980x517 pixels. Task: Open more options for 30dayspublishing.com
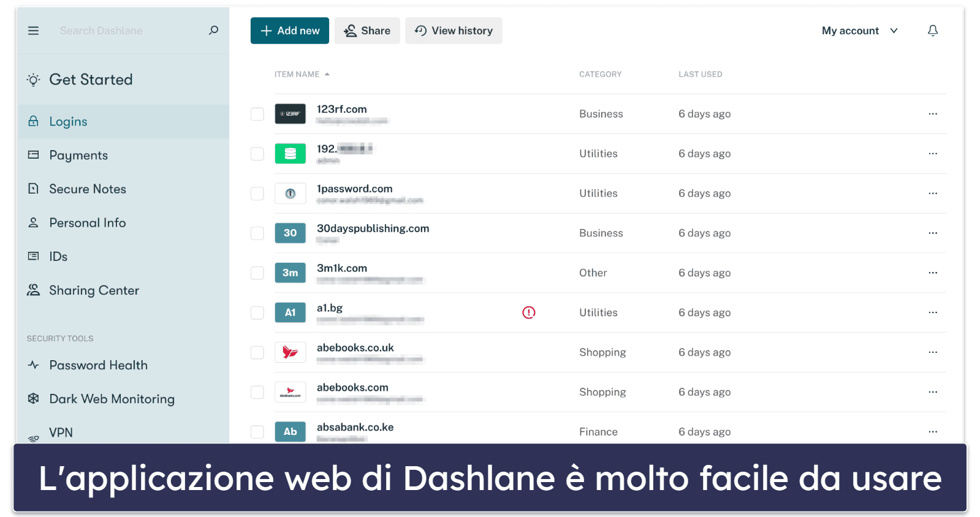pyautogui.click(x=932, y=233)
